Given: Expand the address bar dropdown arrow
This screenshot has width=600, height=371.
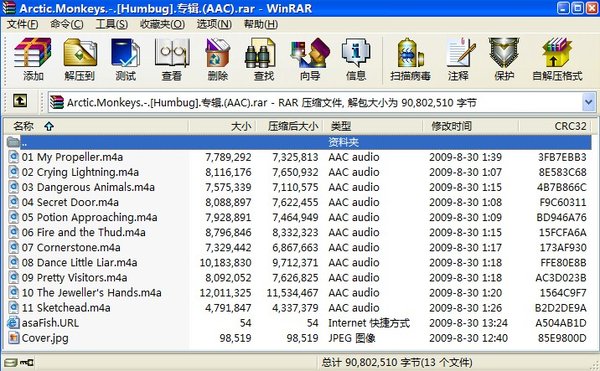Looking at the screenshot, I should pyautogui.click(x=588, y=102).
